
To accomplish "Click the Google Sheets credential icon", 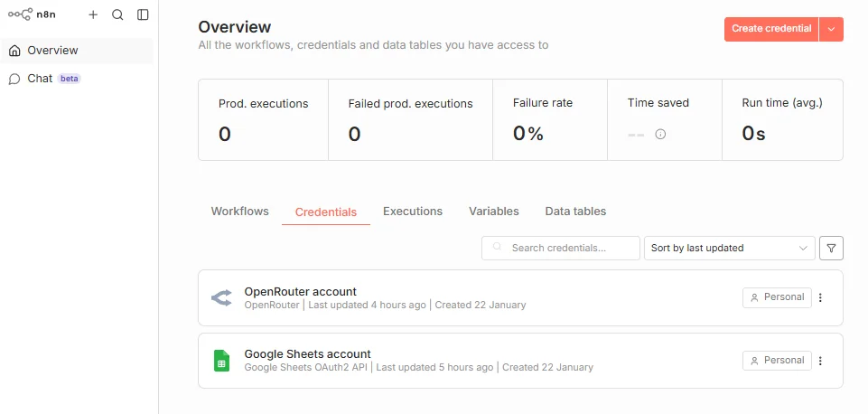I will (x=221, y=361).
